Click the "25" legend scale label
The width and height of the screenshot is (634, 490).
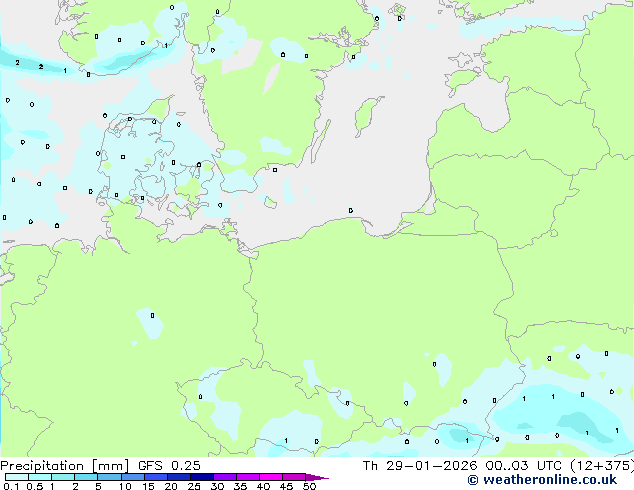(194, 486)
